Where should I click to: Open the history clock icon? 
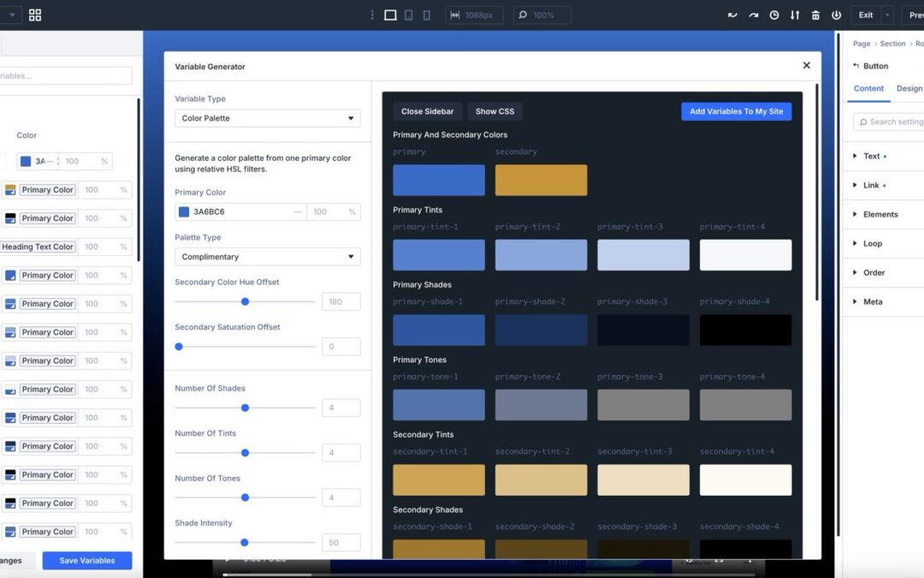click(774, 15)
